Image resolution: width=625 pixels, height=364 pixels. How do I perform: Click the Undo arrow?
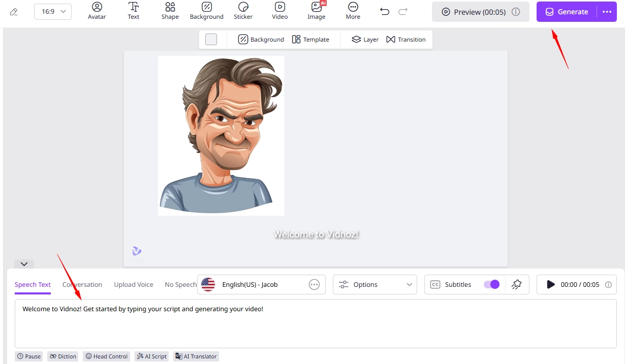pos(385,12)
